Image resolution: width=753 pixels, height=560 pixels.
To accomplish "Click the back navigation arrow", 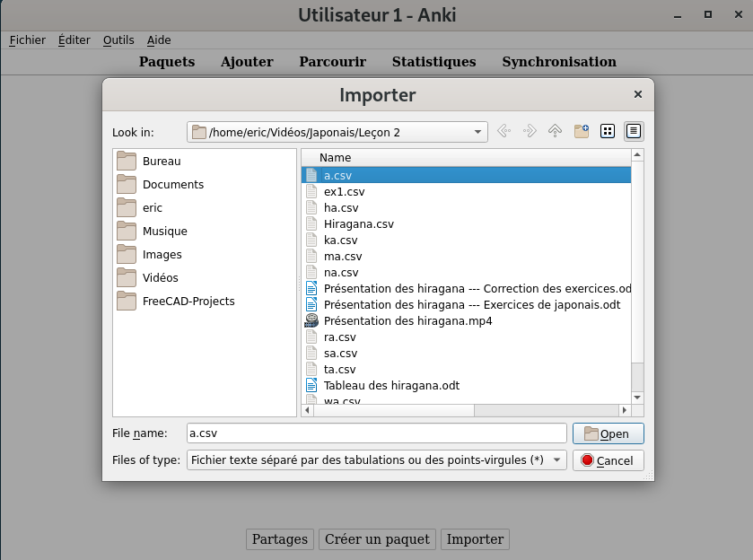I will click(503, 131).
